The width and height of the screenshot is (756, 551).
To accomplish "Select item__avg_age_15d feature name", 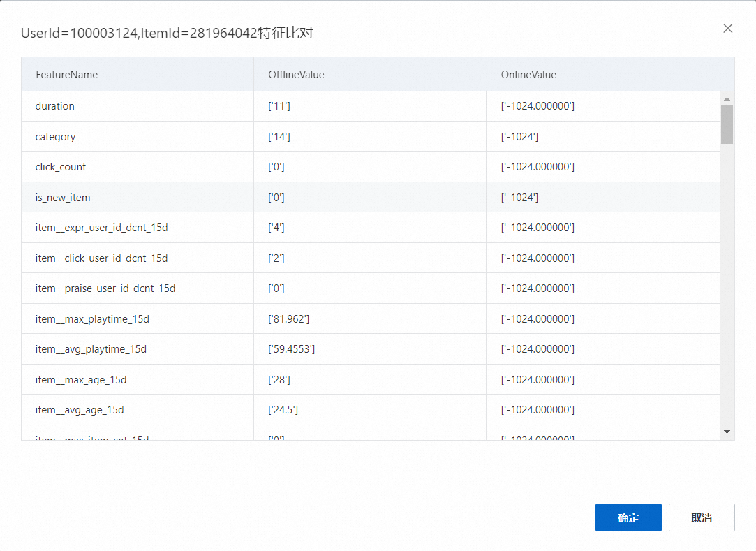I will (x=80, y=410).
